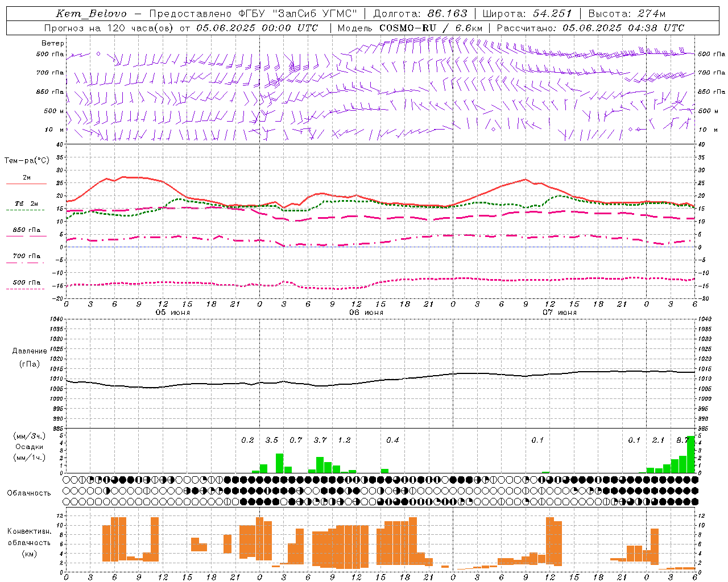Click the 2.1 precipitation total

pos(658,440)
